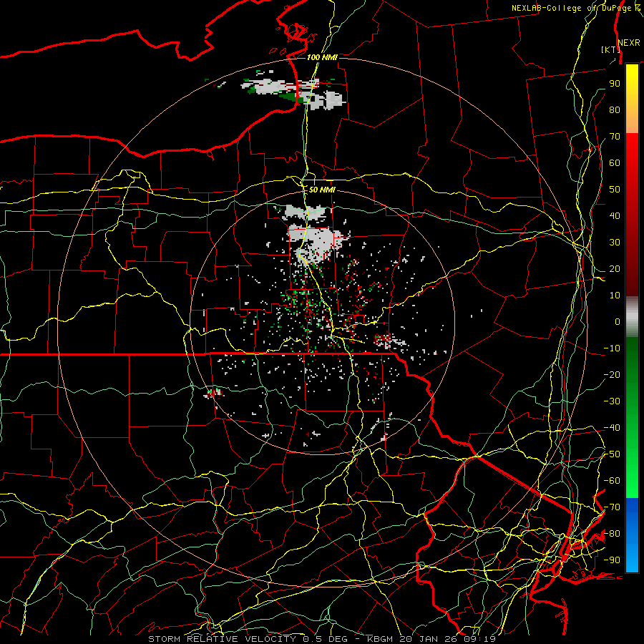The width and height of the screenshot is (644, 644).
Task: Click the 80 value on velocity scale
Action: [615, 109]
